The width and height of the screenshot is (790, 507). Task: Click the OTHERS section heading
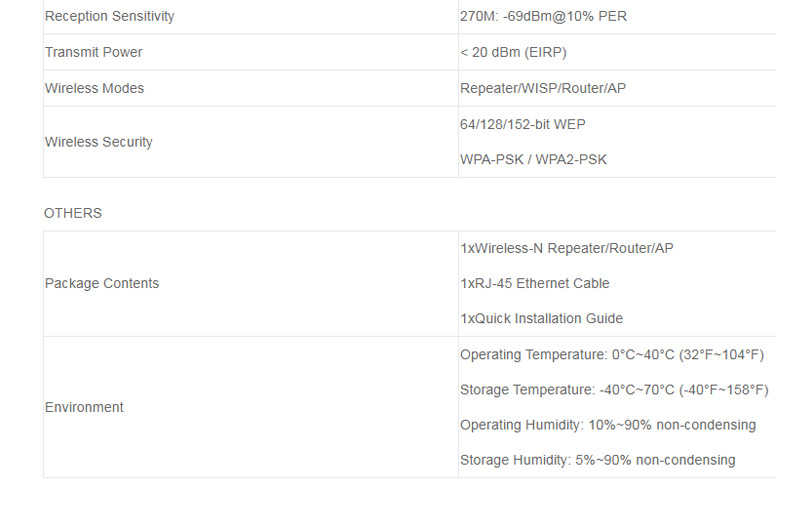[x=73, y=213]
